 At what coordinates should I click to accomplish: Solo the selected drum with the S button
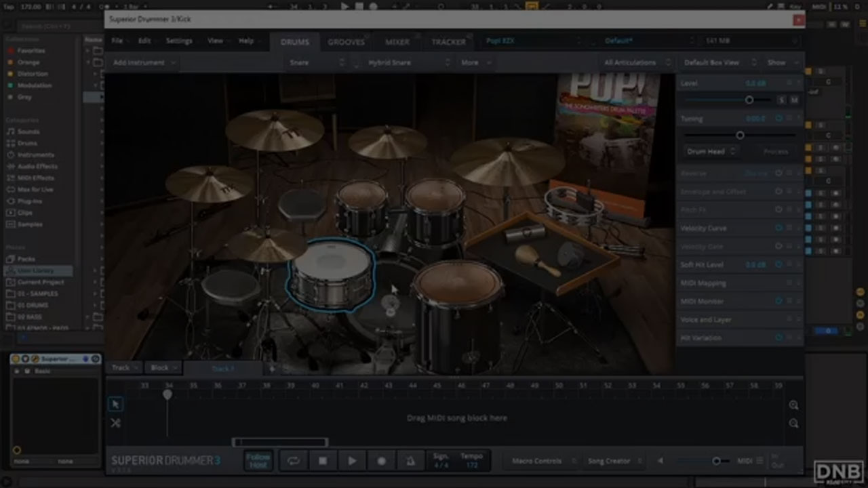782,100
